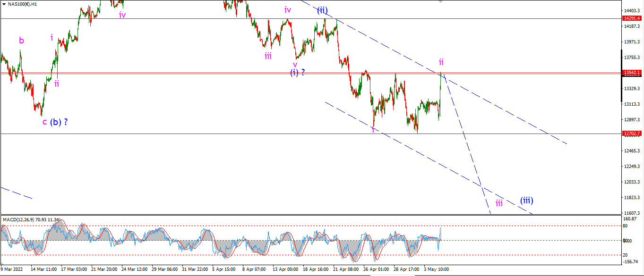Select the 14291.4 price label
This screenshot has width=644, height=276.
click(632, 18)
